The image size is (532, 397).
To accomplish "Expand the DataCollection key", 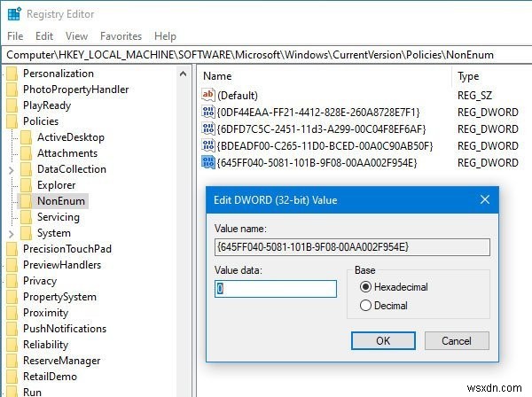I will click(x=12, y=169).
